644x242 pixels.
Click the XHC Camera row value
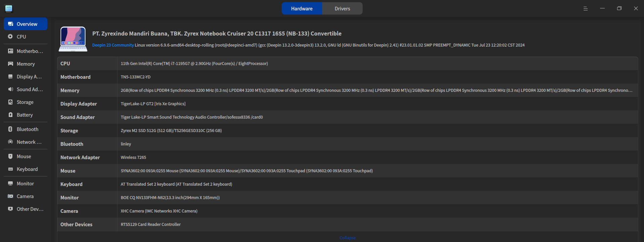pos(159,211)
